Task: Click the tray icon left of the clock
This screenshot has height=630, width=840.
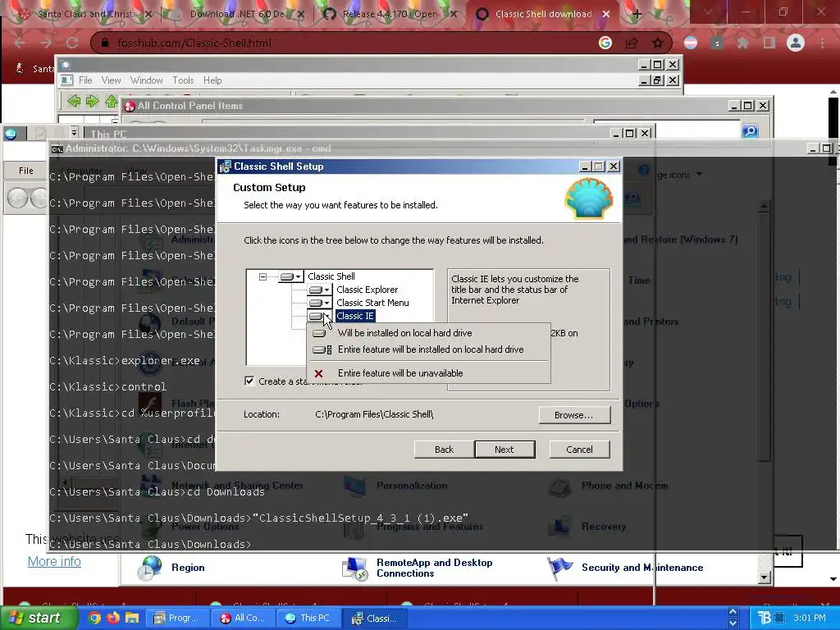Action: pyautogui.click(x=779, y=618)
